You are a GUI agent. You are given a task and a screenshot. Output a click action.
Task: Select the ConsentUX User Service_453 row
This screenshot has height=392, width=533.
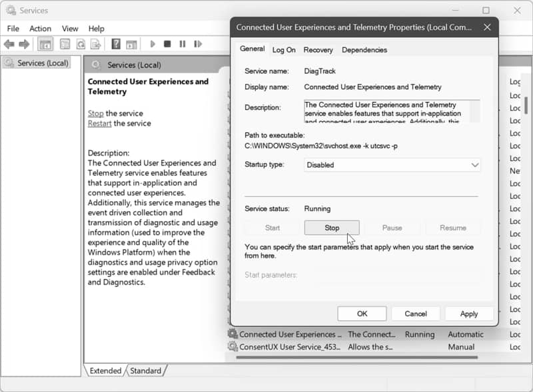pos(290,347)
